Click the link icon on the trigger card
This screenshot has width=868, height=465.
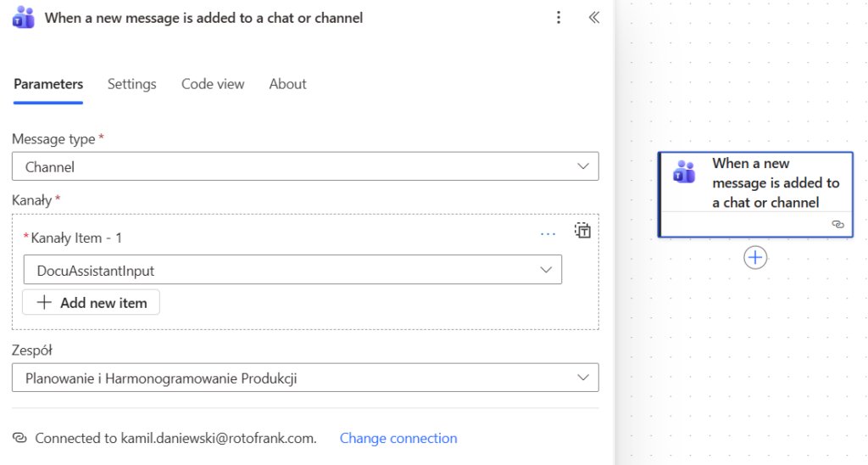tap(837, 225)
